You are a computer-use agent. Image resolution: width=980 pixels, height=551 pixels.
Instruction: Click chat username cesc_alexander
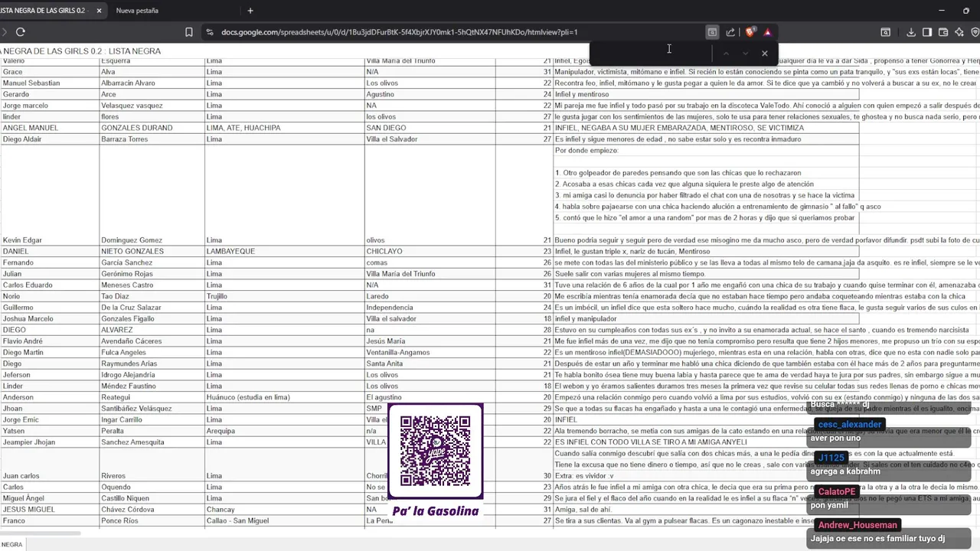point(850,424)
